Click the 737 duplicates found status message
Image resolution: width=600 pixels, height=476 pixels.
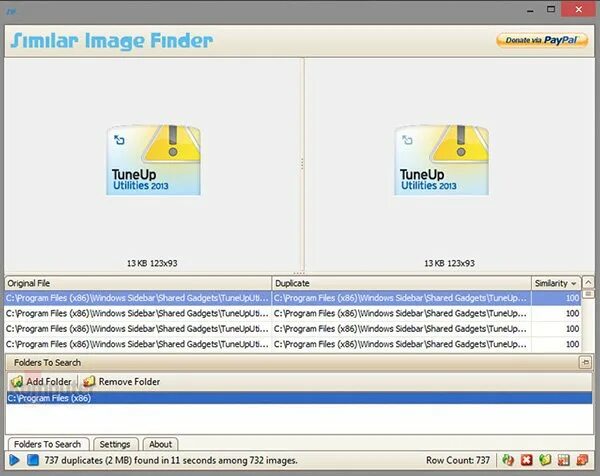171,460
